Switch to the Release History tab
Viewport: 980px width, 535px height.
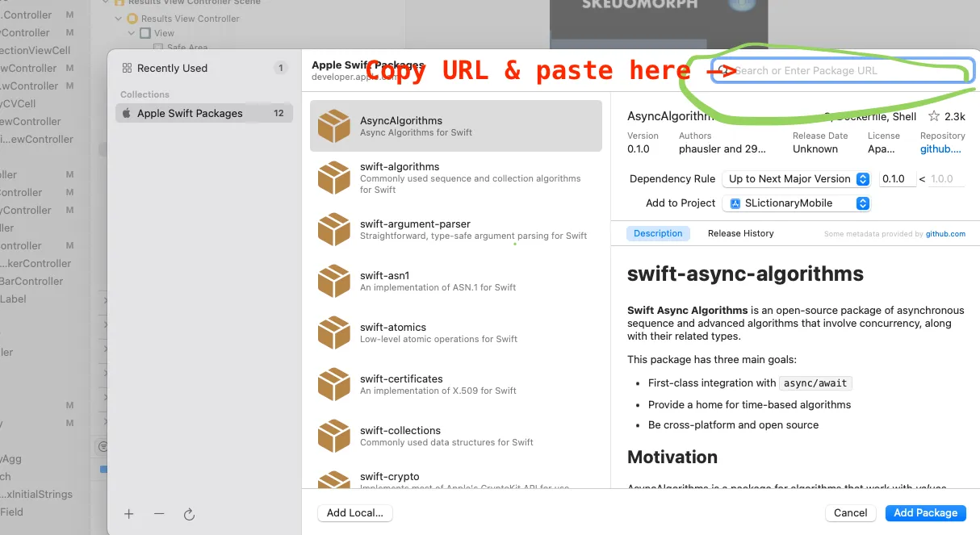point(740,233)
